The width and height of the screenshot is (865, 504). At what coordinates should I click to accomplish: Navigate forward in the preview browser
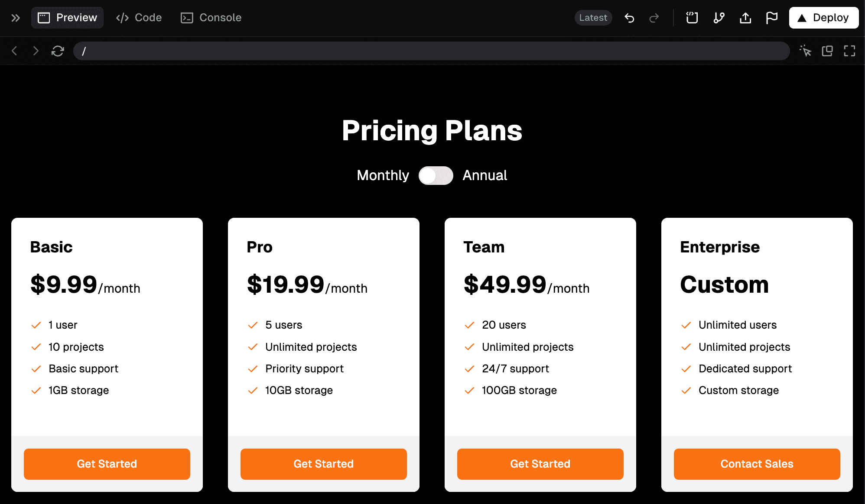(x=36, y=51)
